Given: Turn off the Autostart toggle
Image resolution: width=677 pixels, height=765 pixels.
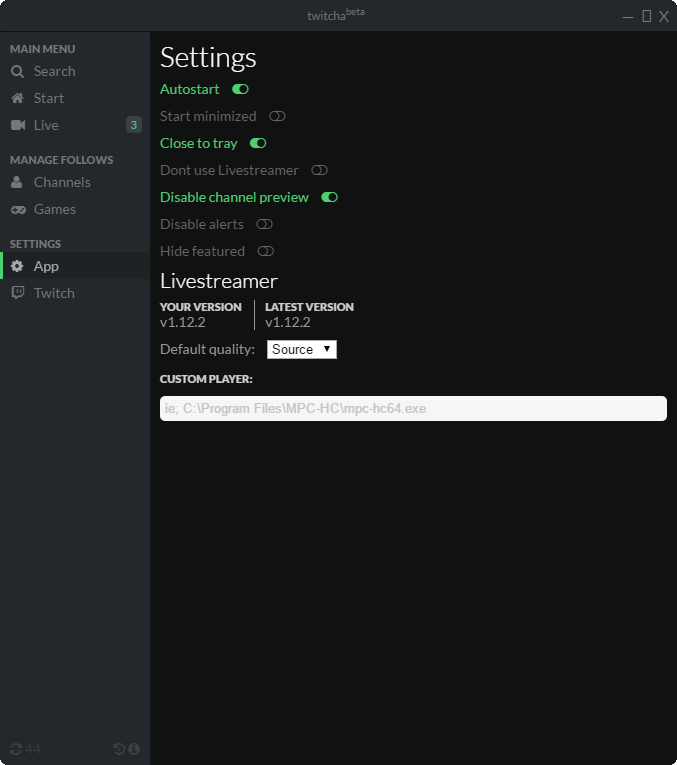Looking at the screenshot, I should (240, 89).
